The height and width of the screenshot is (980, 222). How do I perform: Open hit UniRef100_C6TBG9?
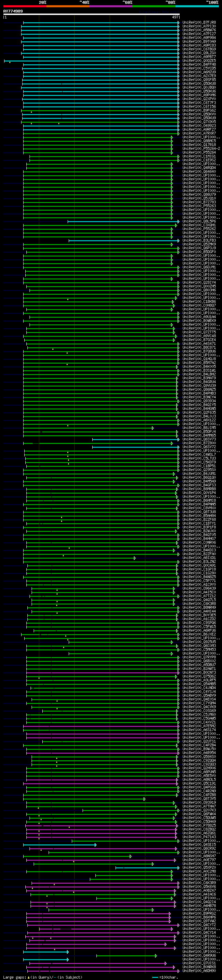(199, 49)
